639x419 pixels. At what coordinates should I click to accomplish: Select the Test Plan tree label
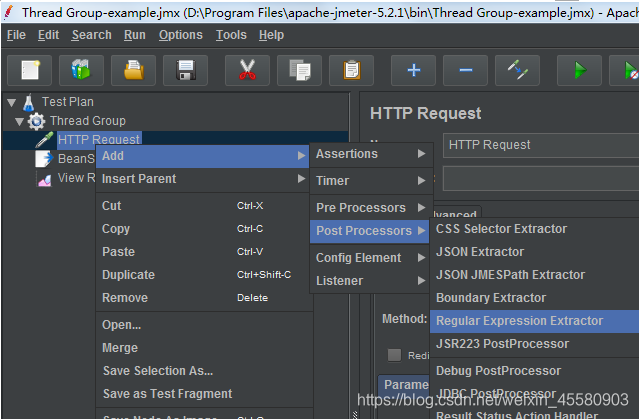coord(68,102)
